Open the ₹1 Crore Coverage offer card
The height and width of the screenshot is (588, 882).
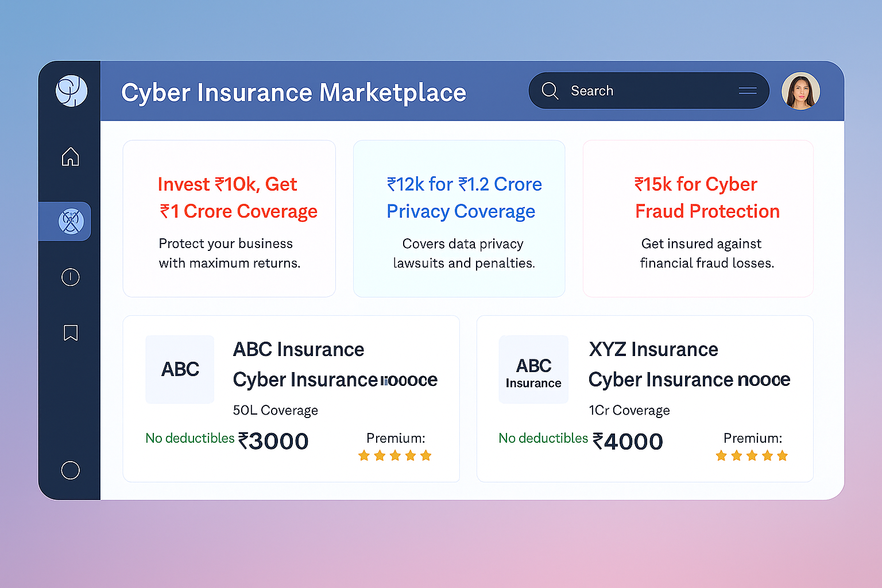229,219
